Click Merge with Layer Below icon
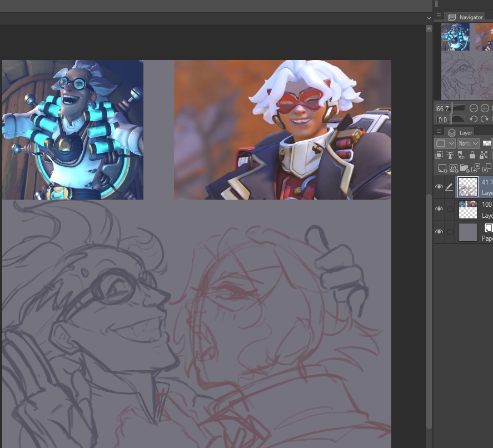This screenshot has width=493, height=448. [x=487, y=168]
